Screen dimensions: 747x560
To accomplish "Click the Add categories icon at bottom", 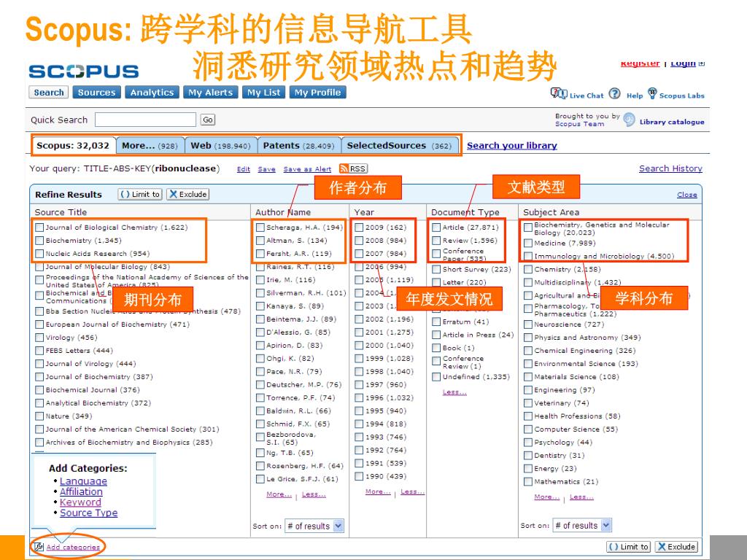I will point(39,547).
